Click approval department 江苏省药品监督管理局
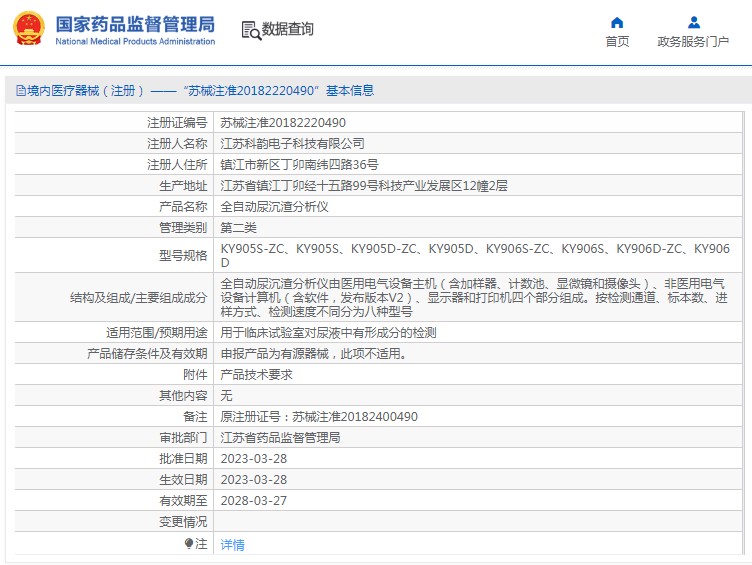 280,438
